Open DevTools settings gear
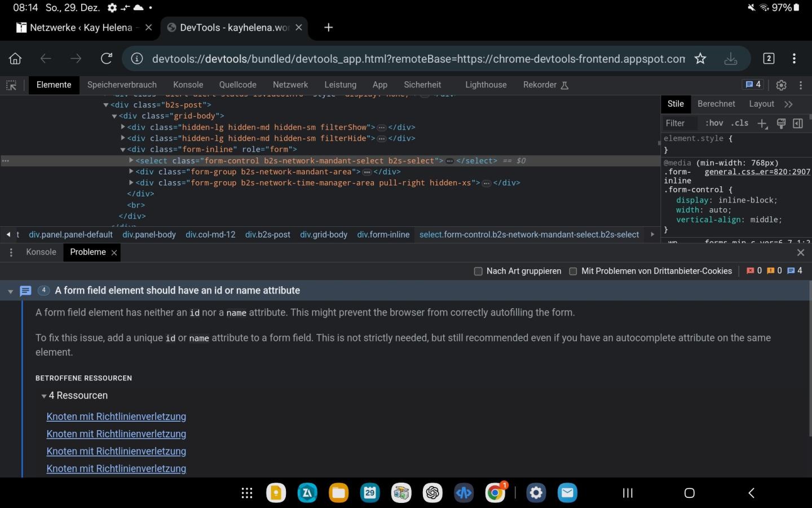Viewport: 812px width, 508px height. pyautogui.click(x=781, y=85)
